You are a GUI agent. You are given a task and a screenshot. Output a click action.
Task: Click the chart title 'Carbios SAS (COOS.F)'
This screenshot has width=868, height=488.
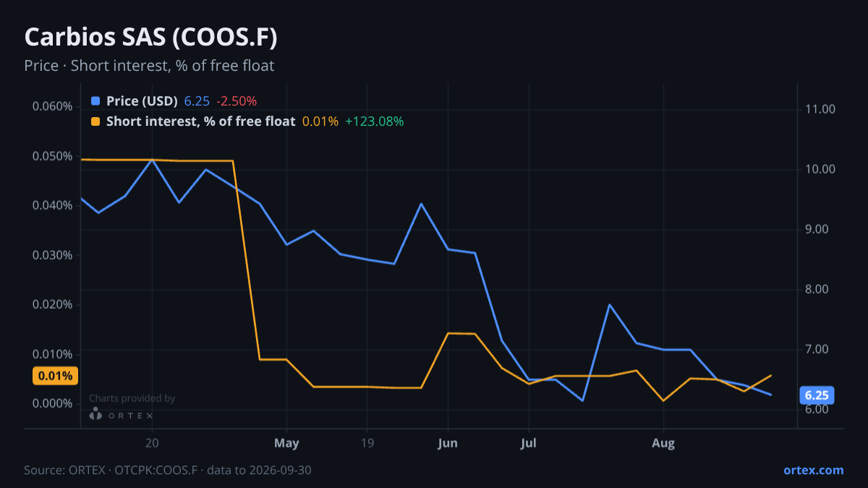(151, 38)
